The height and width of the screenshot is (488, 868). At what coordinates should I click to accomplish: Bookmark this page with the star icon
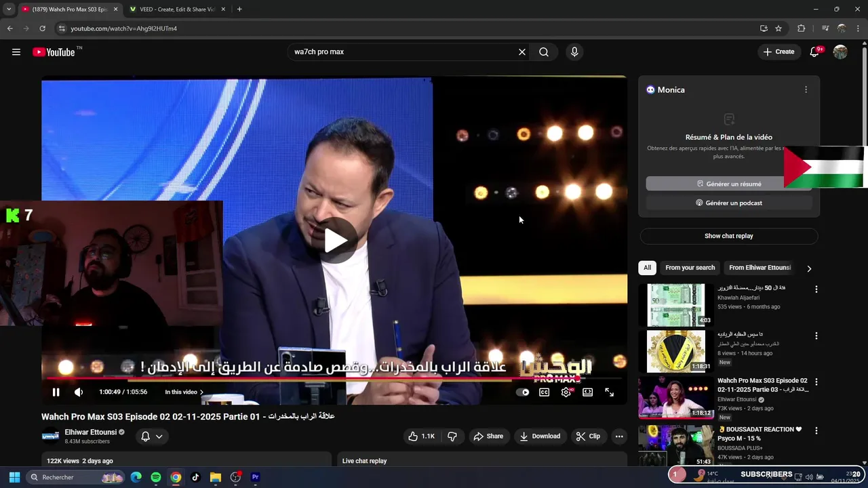[778, 28]
